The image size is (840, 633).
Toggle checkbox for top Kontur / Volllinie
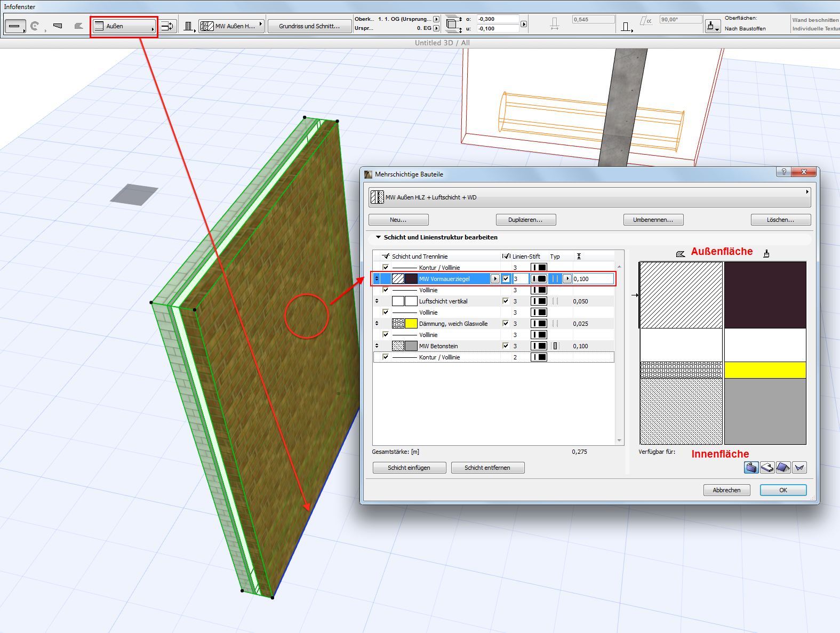pos(386,268)
